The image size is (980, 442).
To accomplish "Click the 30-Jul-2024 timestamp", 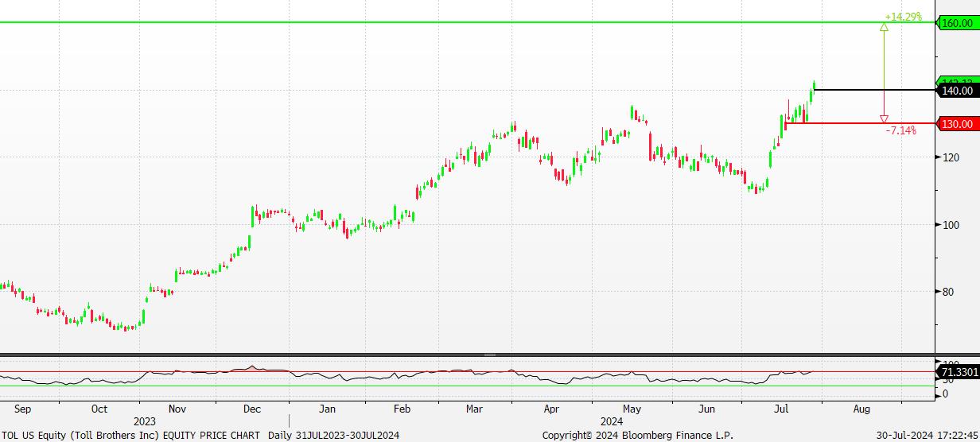I will (927, 436).
